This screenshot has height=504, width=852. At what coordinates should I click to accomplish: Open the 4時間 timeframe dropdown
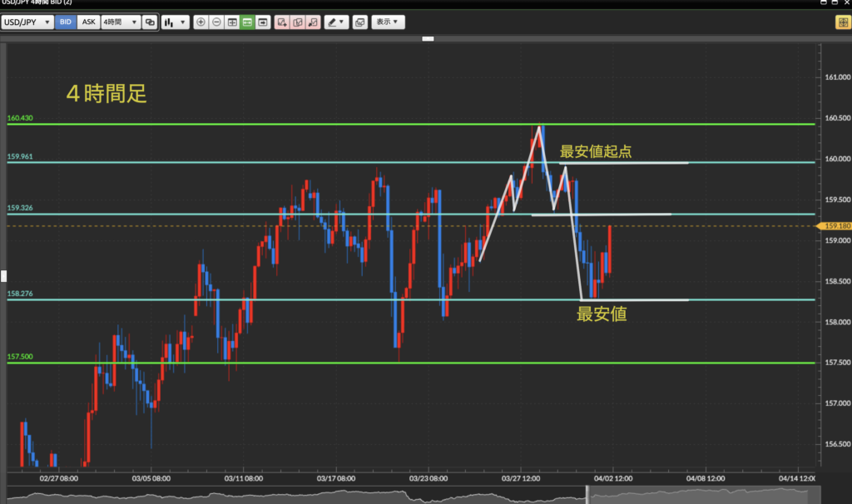click(x=120, y=22)
